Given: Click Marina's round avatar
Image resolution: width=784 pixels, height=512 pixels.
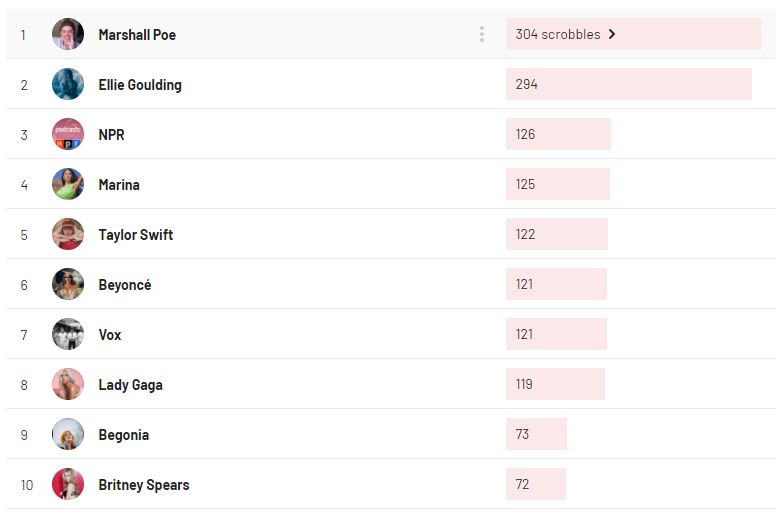Looking at the screenshot, I should tap(68, 184).
